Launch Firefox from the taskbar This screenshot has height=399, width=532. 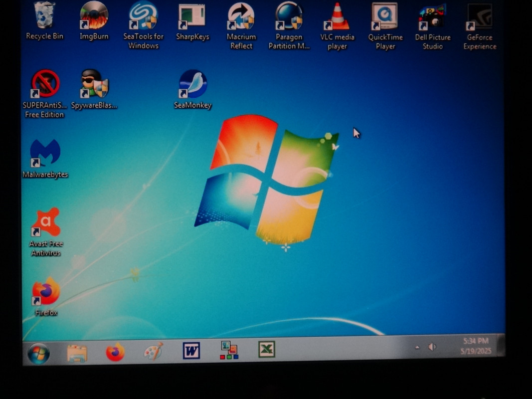click(x=115, y=352)
